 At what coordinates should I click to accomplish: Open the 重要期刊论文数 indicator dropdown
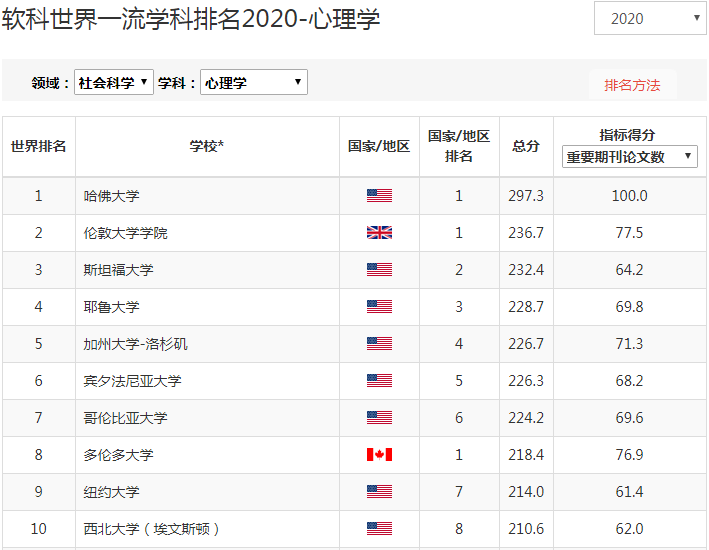click(x=629, y=156)
